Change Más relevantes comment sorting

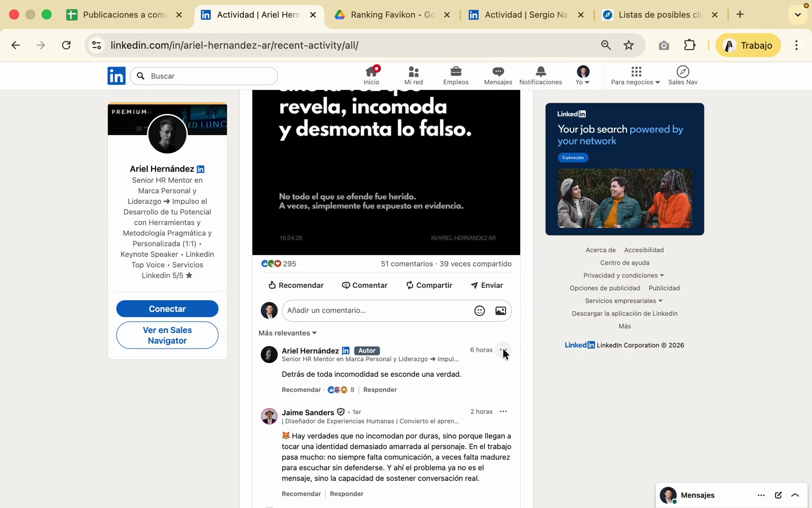pyautogui.click(x=288, y=333)
